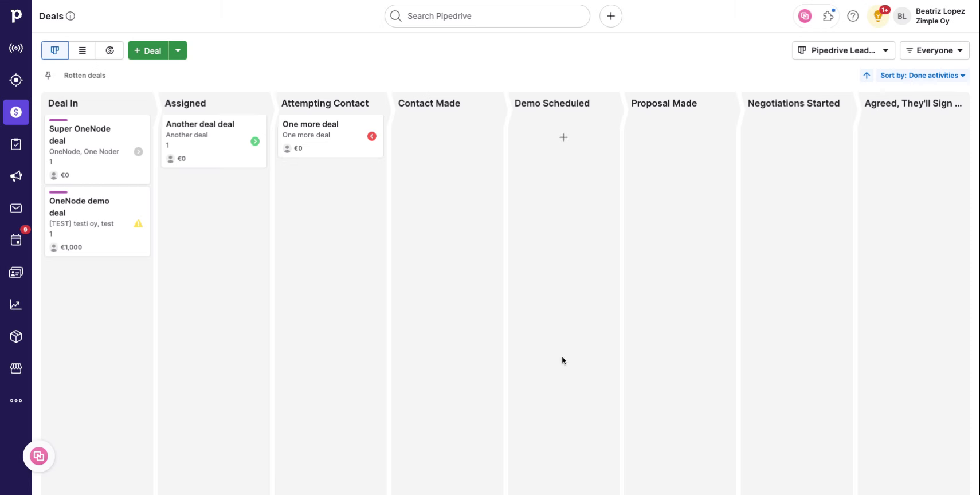Click the Deals page title
This screenshot has height=495, width=980.
(x=51, y=16)
